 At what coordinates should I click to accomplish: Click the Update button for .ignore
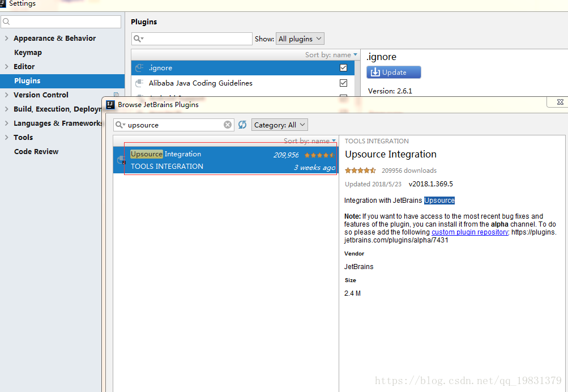[394, 72]
